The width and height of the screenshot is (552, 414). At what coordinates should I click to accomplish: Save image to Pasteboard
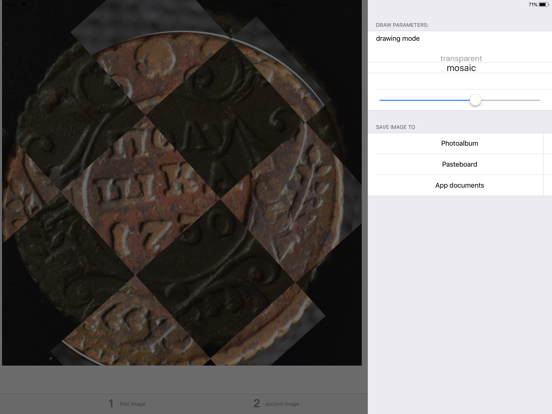(459, 164)
